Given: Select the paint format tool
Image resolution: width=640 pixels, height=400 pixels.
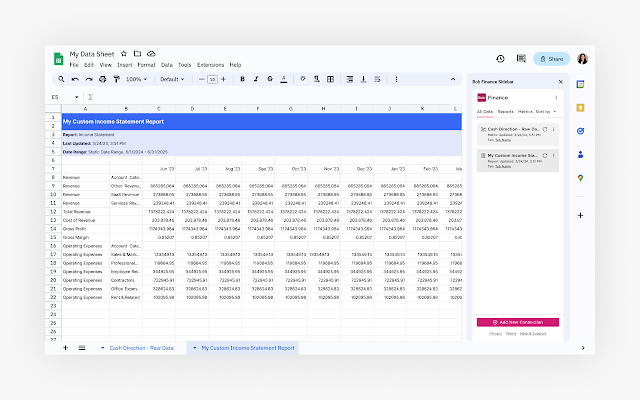Looking at the screenshot, I should (117, 79).
